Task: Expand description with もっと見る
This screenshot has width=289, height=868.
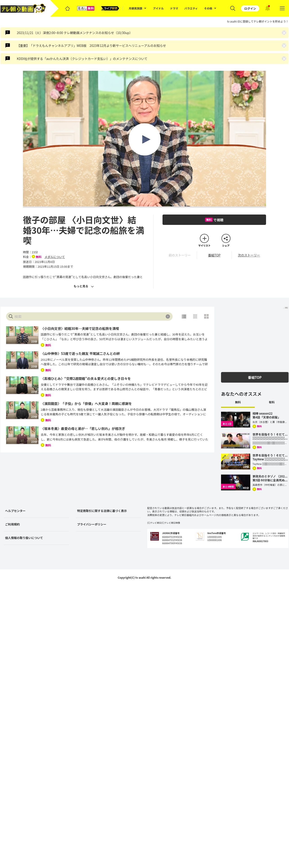Action: [84, 286]
